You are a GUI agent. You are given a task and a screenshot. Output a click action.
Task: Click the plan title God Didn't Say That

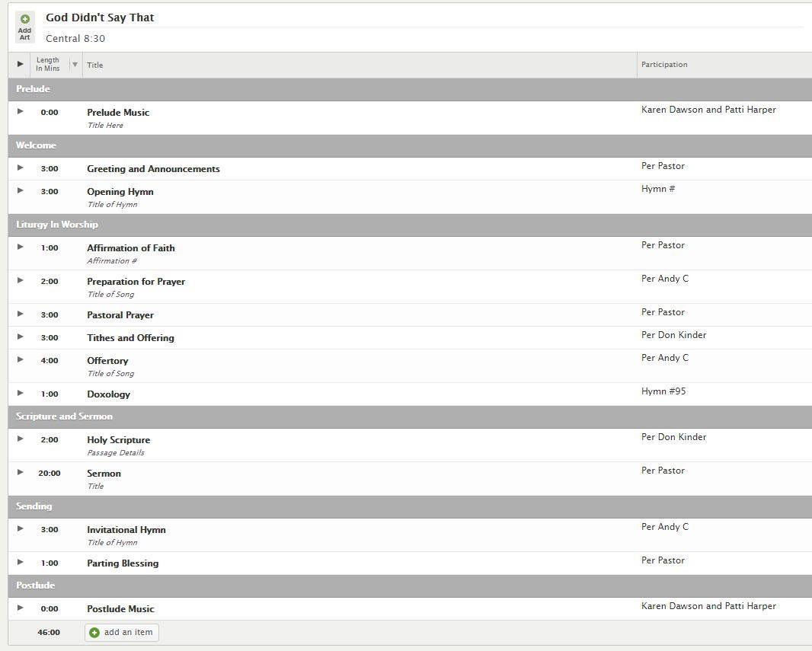[x=100, y=18]
